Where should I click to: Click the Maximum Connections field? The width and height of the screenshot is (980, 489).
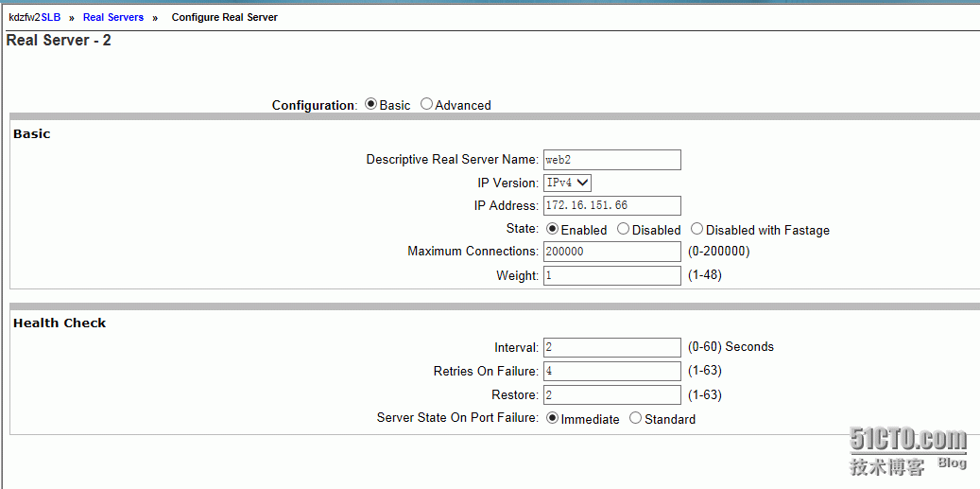click(x=611, y=252)
